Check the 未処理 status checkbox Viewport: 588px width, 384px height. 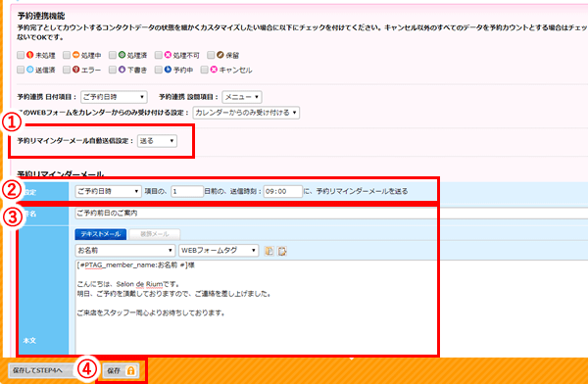(21, 55)
